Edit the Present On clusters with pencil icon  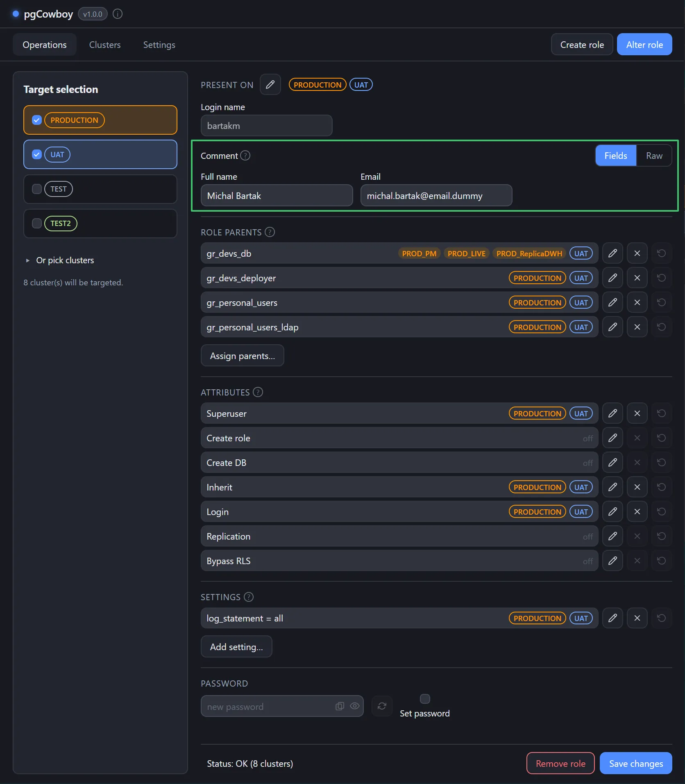[x=270, y=85]
